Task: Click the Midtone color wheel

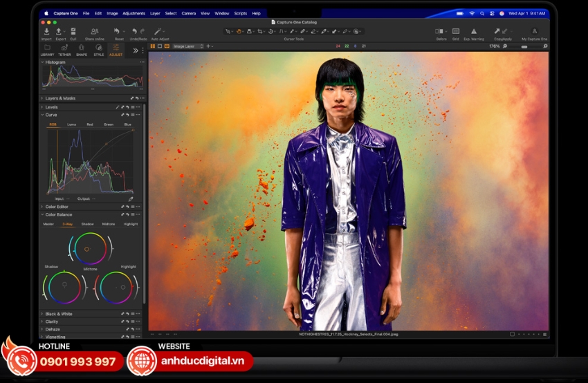Action: point(90,248)
